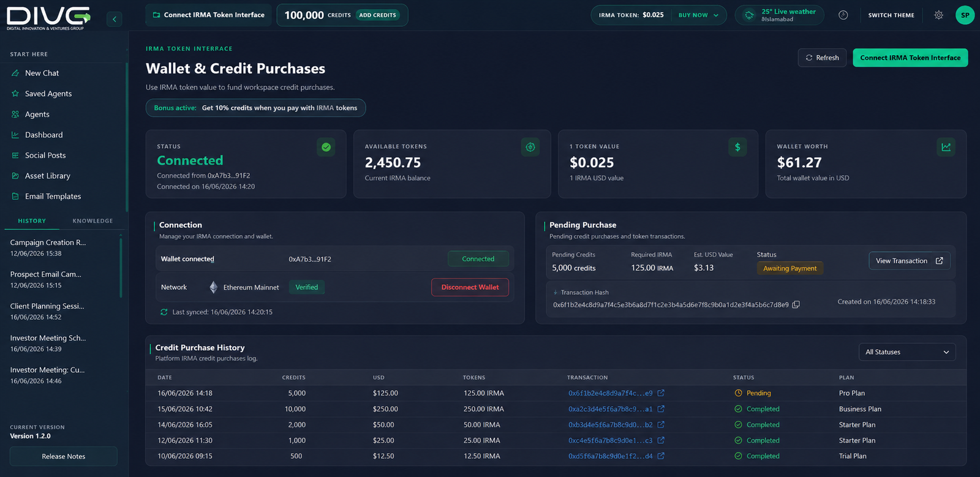Screen dimensions: 980x477
Task: Click the dollar icon in Token Value card
Action: click(x=737, y=147)
